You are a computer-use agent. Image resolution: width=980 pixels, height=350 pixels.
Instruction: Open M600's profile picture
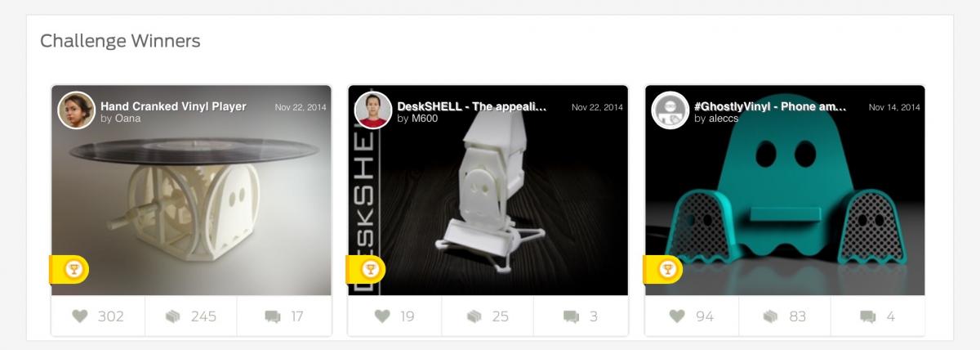(x=372, y=110)
